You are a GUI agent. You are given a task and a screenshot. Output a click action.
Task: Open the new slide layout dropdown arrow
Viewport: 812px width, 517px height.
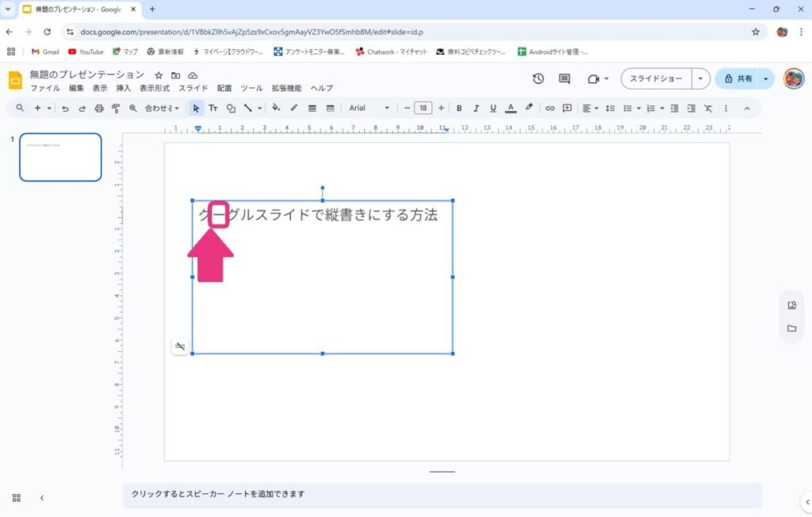(49, 109)
